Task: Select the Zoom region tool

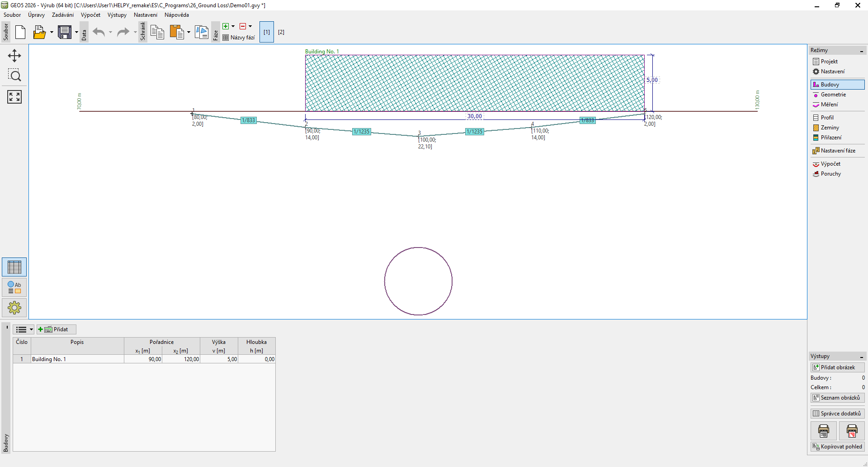Action: pos(14,75)
